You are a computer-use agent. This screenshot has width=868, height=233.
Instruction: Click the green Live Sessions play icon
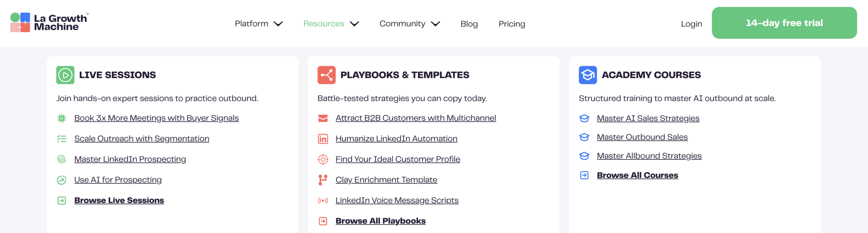[65, 75]
